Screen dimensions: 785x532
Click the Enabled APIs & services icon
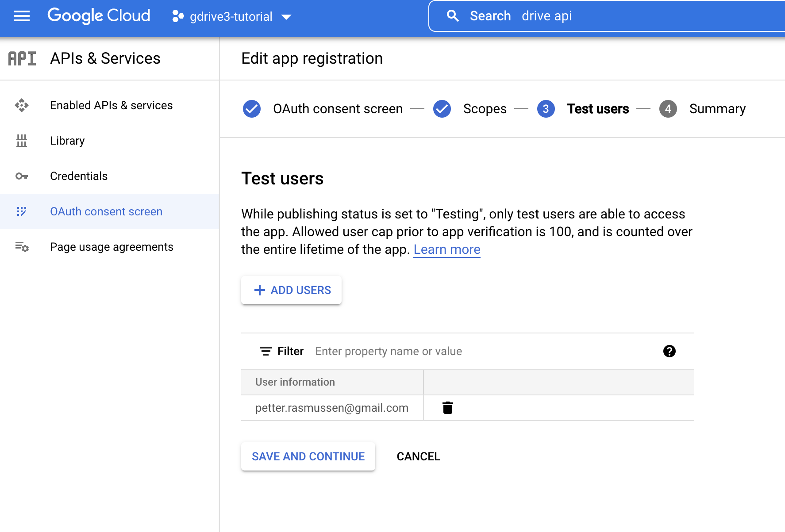tap(22, 105)
